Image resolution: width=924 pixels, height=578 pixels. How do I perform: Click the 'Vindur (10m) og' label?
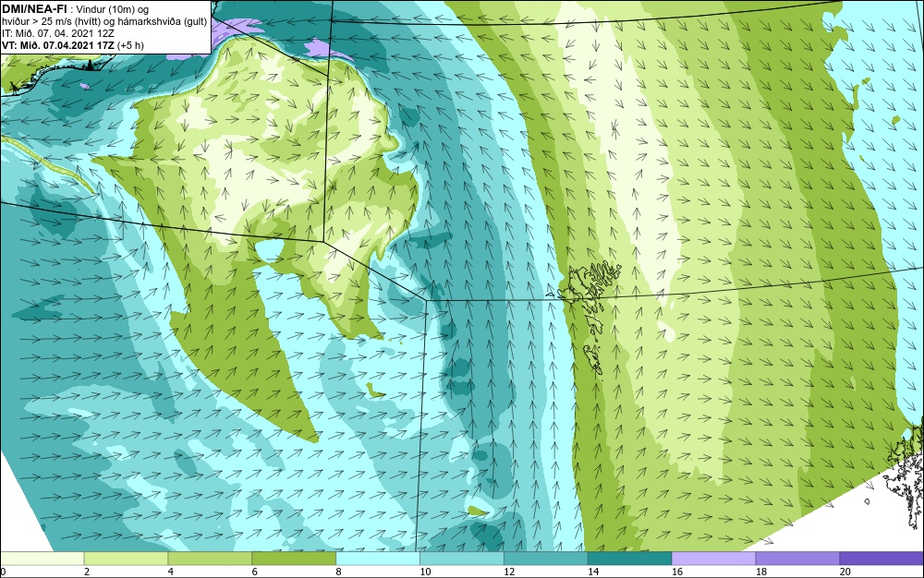[113, 9]
